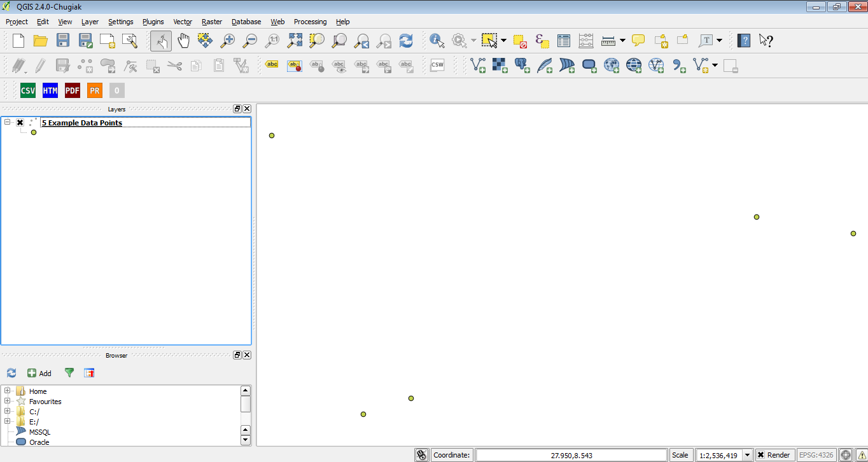The image size is (868, 462).
Task: Click the Zoom to Selection icon
Action: pyautogui.click(x=317, y=41)
